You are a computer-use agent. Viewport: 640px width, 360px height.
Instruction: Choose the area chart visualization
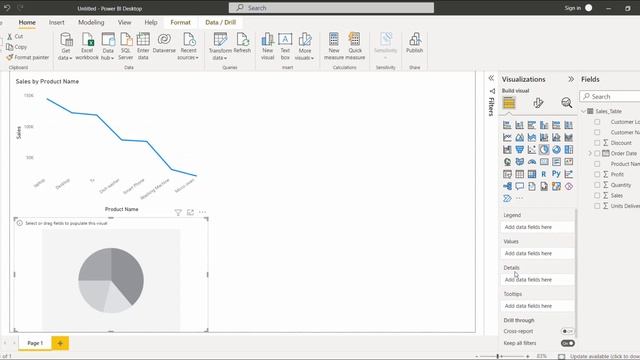tap(519, 138)
